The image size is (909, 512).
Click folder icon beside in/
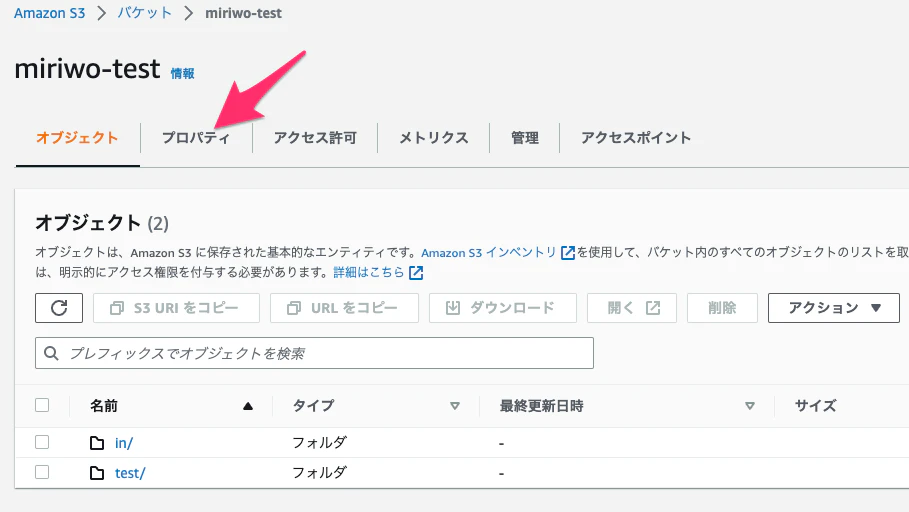tap(97, 444)
